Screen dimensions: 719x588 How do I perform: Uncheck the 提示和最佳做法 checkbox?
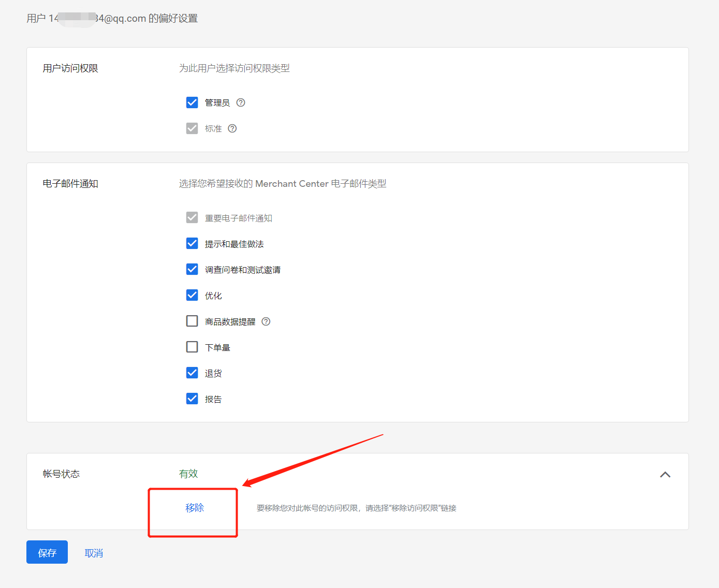pyautogui.click(x=192, y=243)
